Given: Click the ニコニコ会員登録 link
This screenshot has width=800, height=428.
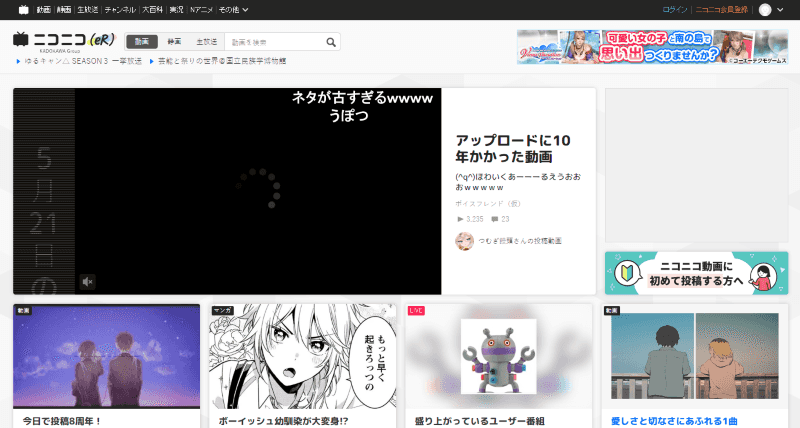Looking at the screenshot, I should pos(721,10).
